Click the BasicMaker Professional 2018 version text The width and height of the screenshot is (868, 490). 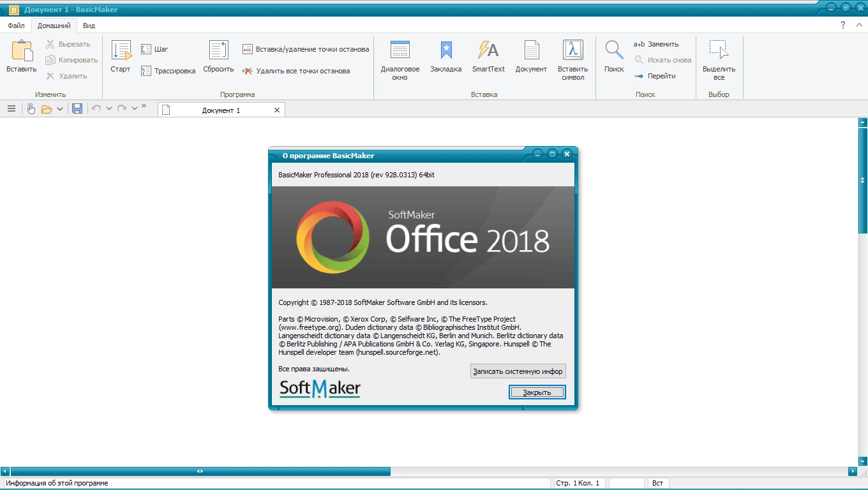pos(357,175)
